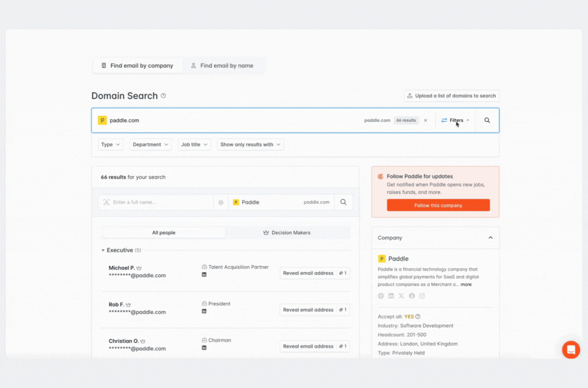Reveal email address for Christian O.
This screenshot has height=388, width=588.
(x=314, y=347)
